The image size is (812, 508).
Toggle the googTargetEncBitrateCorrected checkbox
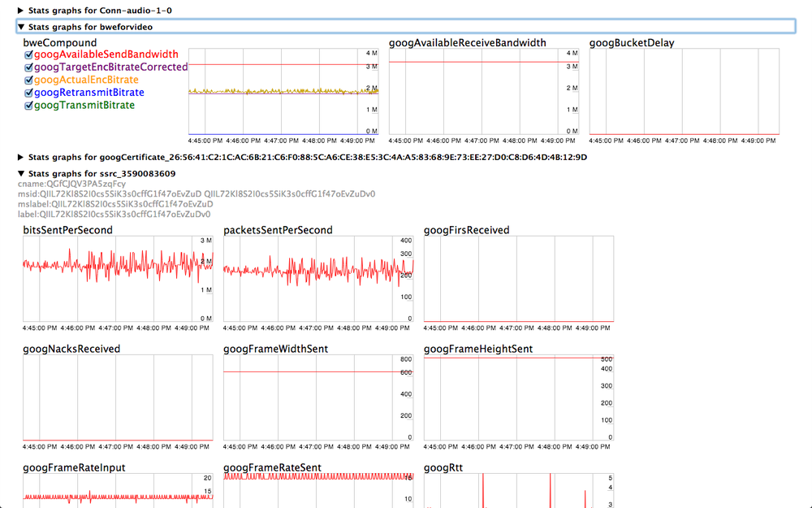click(x=28, y=67)
